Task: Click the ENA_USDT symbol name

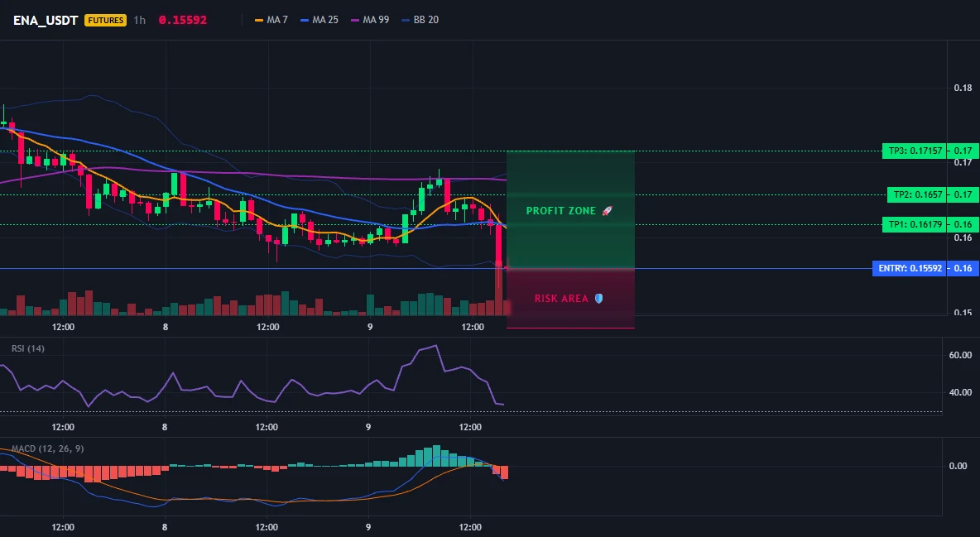Action: pos(46,20)
